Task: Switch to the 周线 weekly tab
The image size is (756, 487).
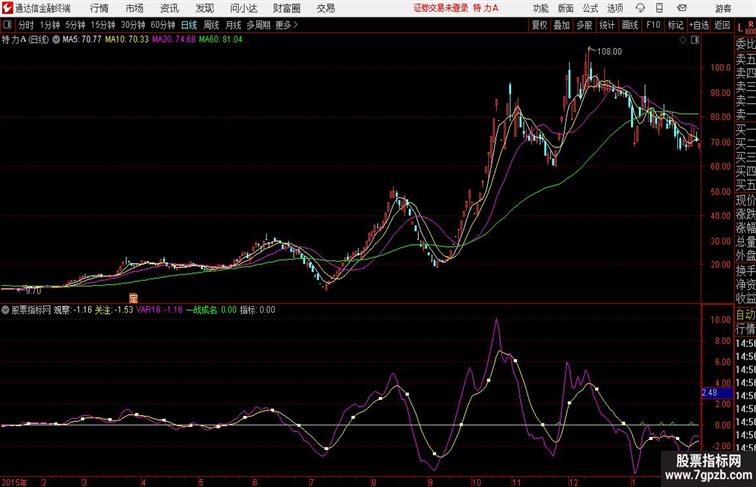Action: coord(211,25)
